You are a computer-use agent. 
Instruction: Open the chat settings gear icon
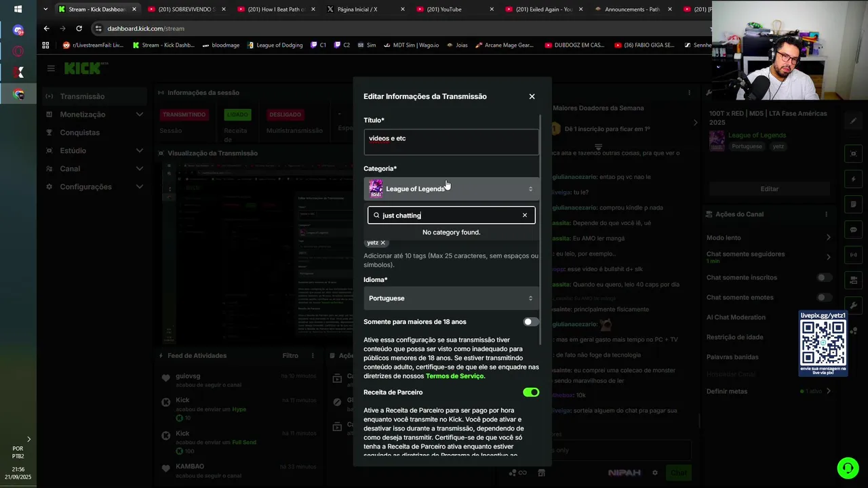(x=655, y=472)
